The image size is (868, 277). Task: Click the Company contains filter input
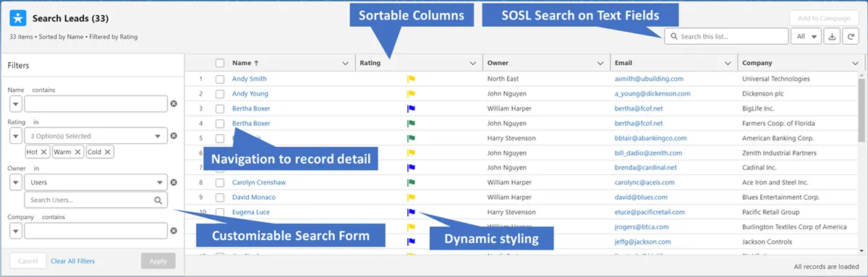[x=95, y=231]
